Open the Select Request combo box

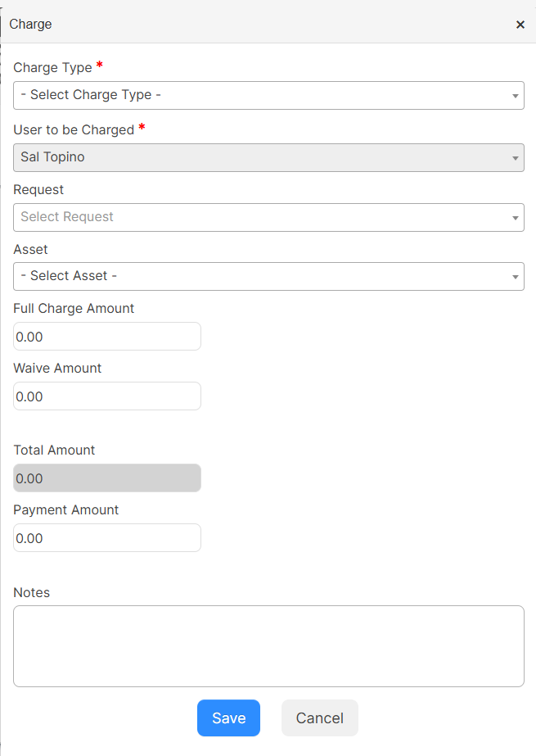(268, 217)
